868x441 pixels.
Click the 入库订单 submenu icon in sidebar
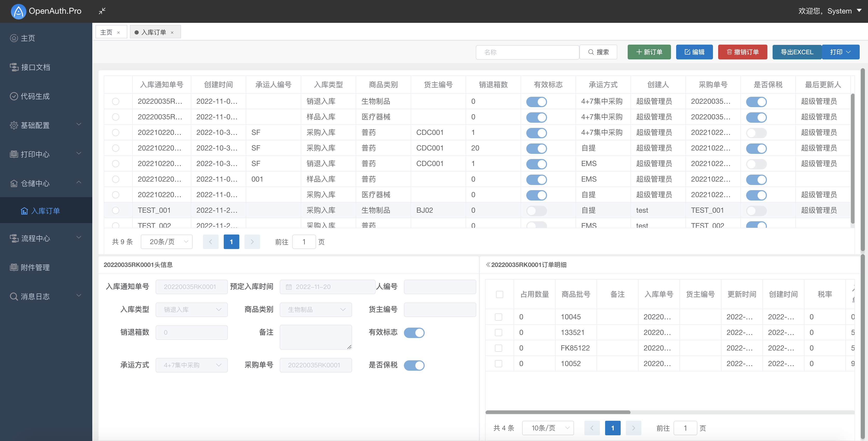pyautogui.click(x=24, y=211)
